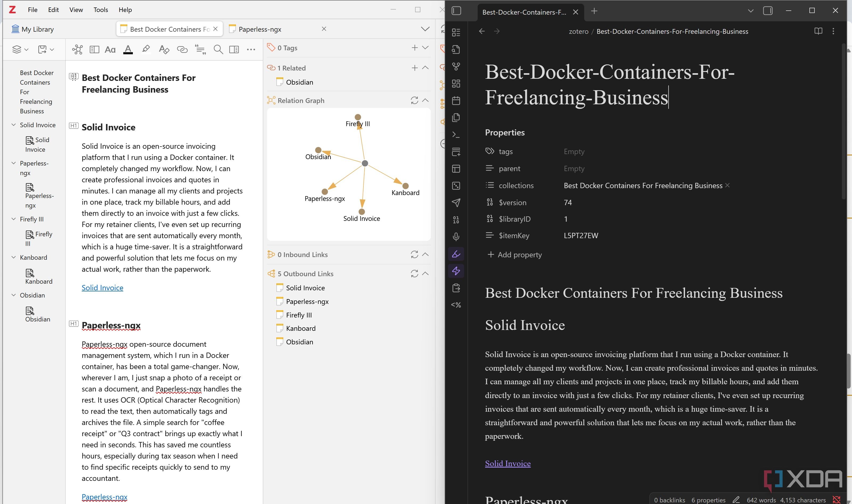Screen dimensions: 852x504
Task: Open the find and replace magnifier
Action: [x=218, y=49]
